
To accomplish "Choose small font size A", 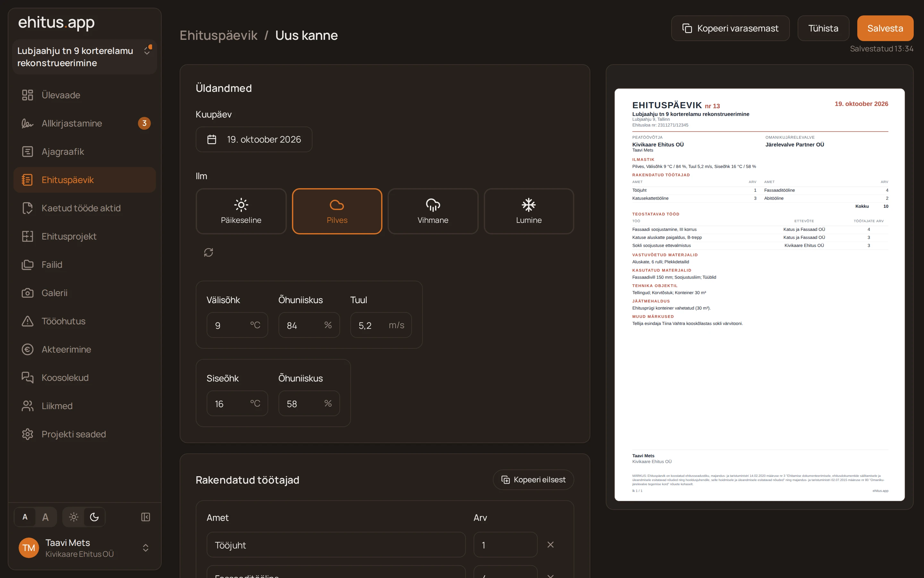I will 25,517.
